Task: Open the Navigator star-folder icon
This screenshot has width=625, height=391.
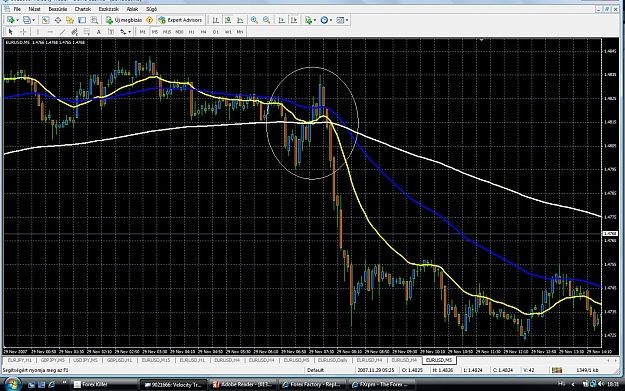Action: (70, 20)
